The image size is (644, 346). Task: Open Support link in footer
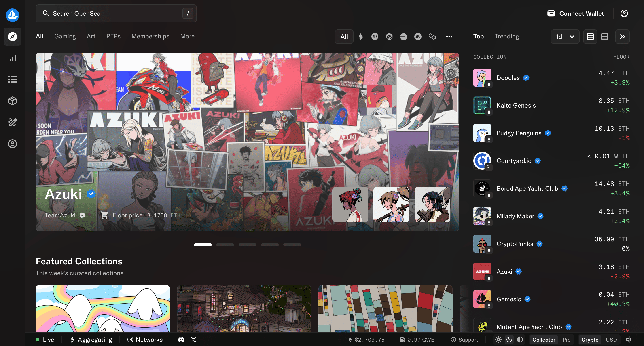[464, 340]
